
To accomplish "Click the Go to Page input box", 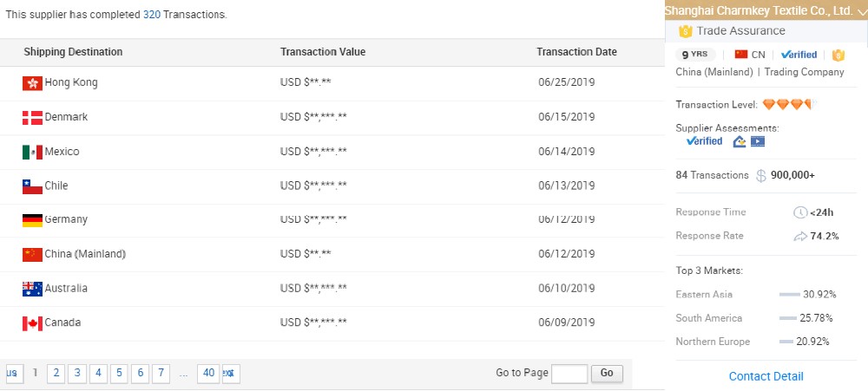I will coord(569,374).
